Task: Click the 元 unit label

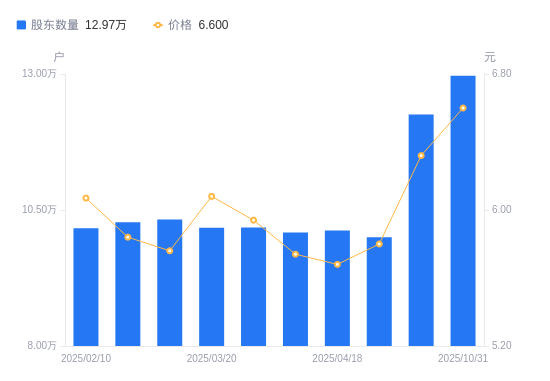Action: point(490,56)
